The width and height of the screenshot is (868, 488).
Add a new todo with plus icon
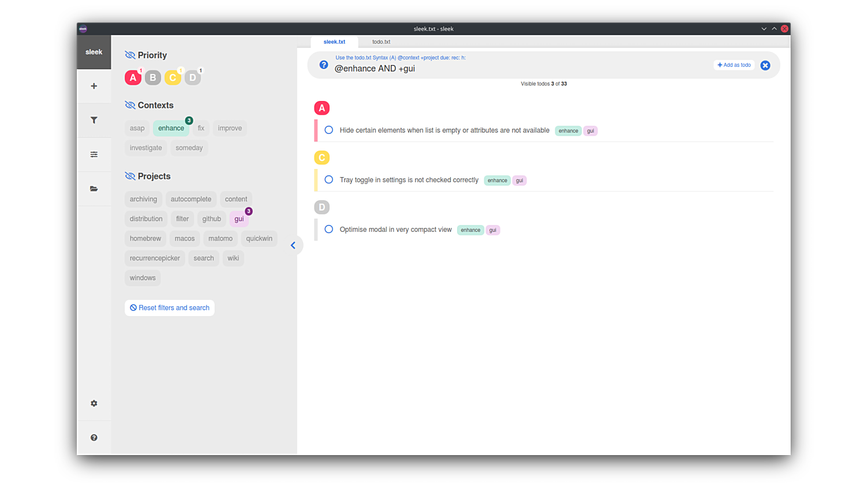pos(93,86)
